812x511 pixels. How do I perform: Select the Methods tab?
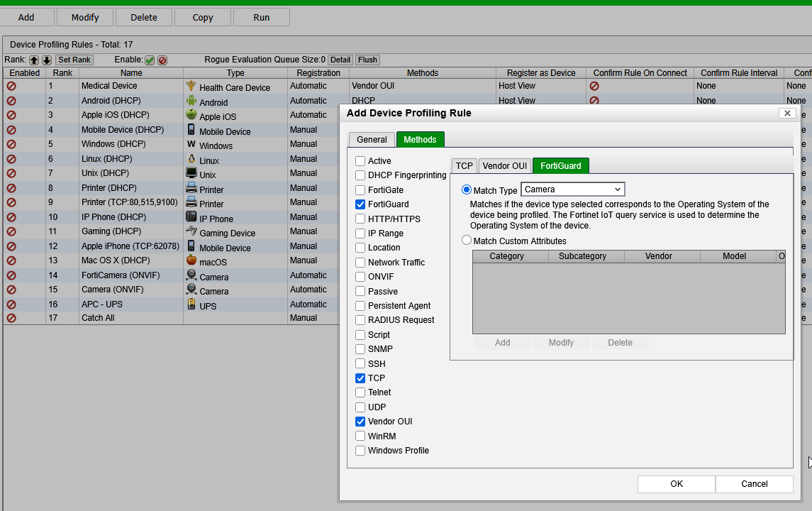click(420, 140)
